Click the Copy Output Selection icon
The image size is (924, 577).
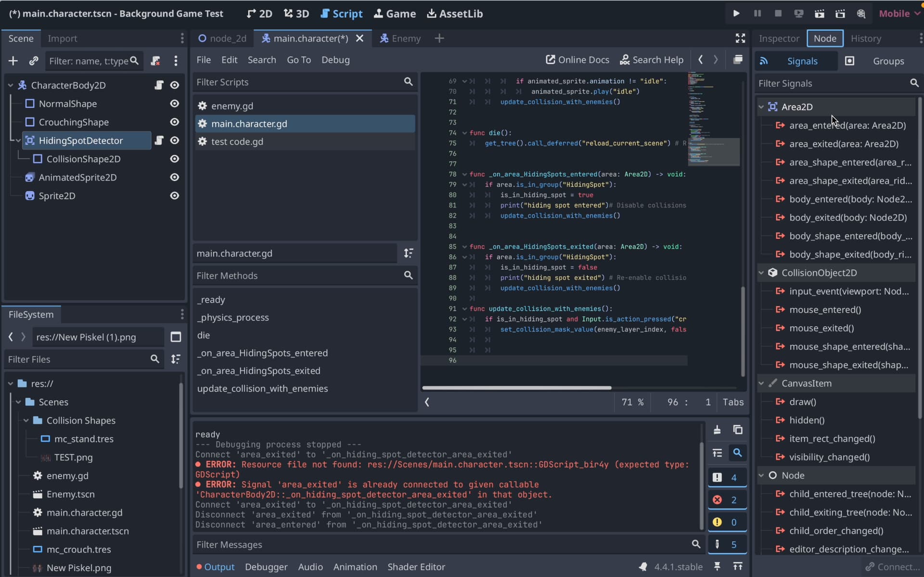(737, 430)
